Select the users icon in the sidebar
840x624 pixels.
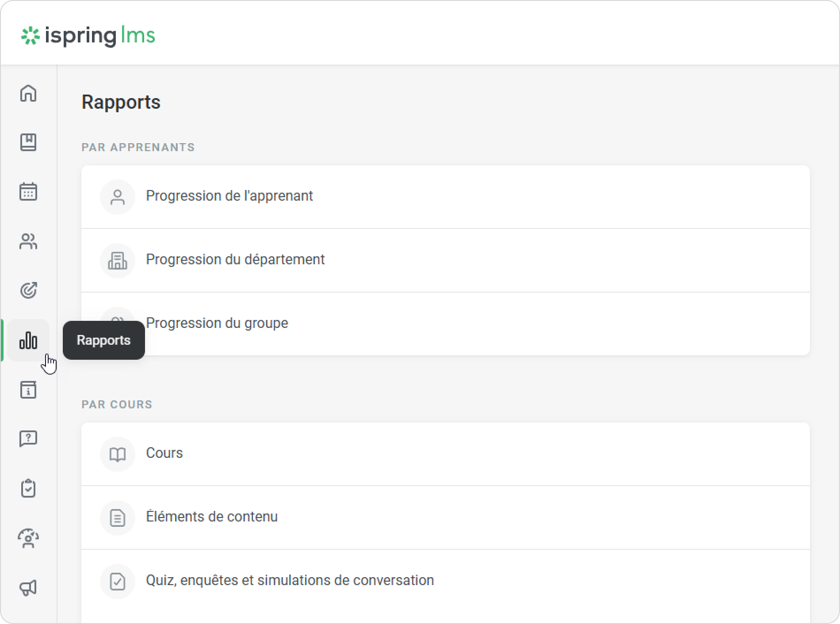[x=28, y=241]
